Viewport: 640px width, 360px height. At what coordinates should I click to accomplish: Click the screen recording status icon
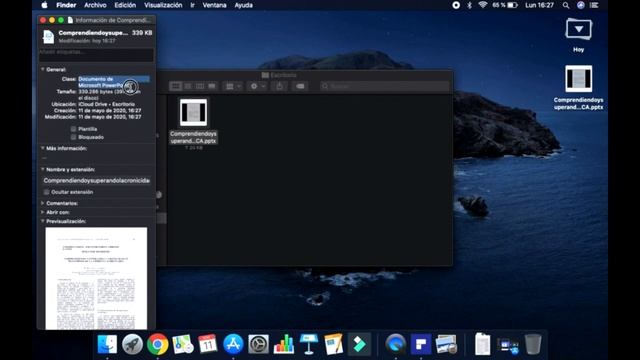click(x=456, y=5)
